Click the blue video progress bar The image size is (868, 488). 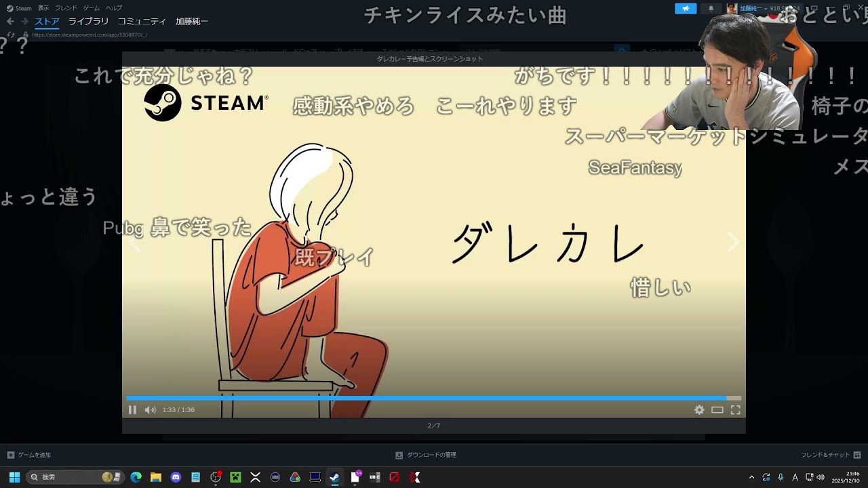[x=427, y=399]
